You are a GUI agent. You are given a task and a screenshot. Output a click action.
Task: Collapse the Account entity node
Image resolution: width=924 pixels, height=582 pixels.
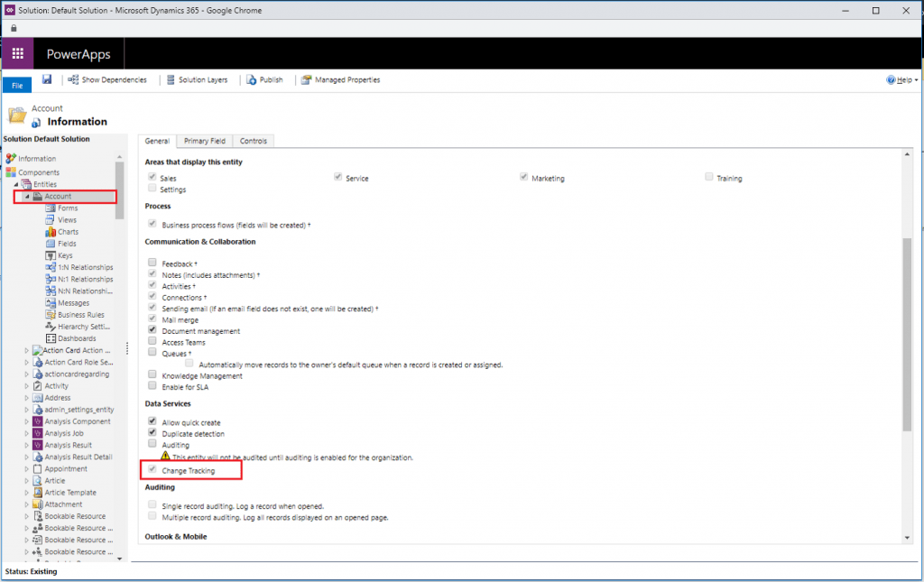pos(27,196)
